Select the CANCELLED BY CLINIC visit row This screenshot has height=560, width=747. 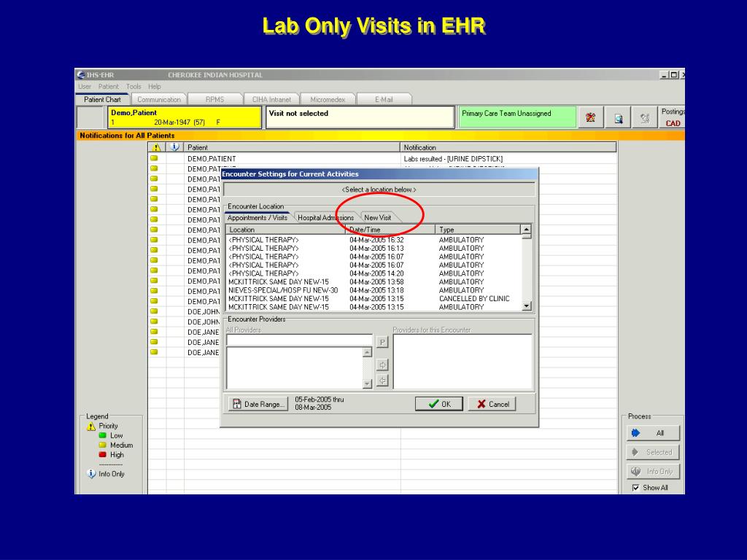click(374, 298)
